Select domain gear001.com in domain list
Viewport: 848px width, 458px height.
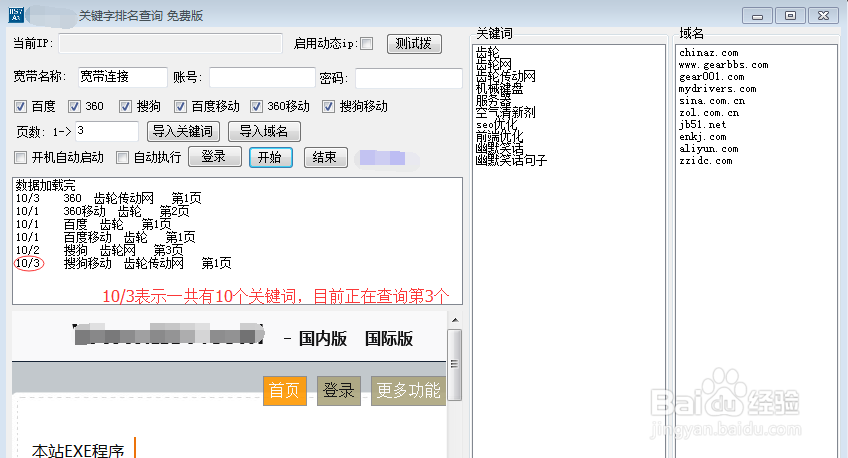point(712,77)
